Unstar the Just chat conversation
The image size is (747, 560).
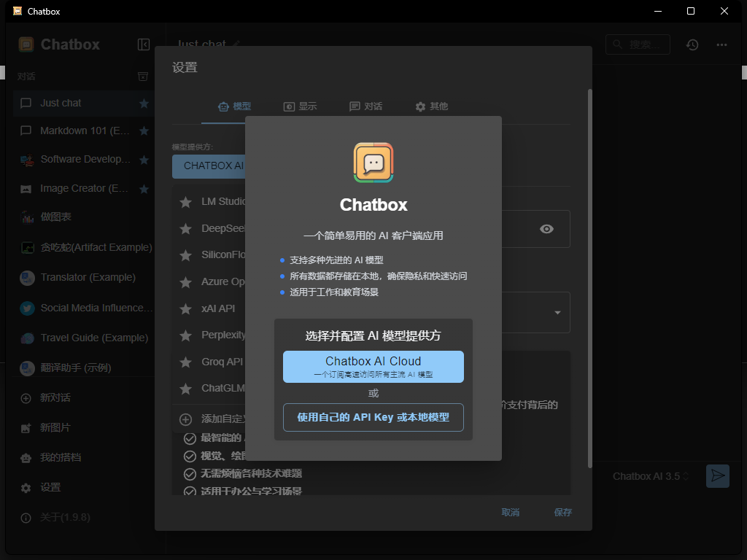pyautogui.click(x=144, y=104)
